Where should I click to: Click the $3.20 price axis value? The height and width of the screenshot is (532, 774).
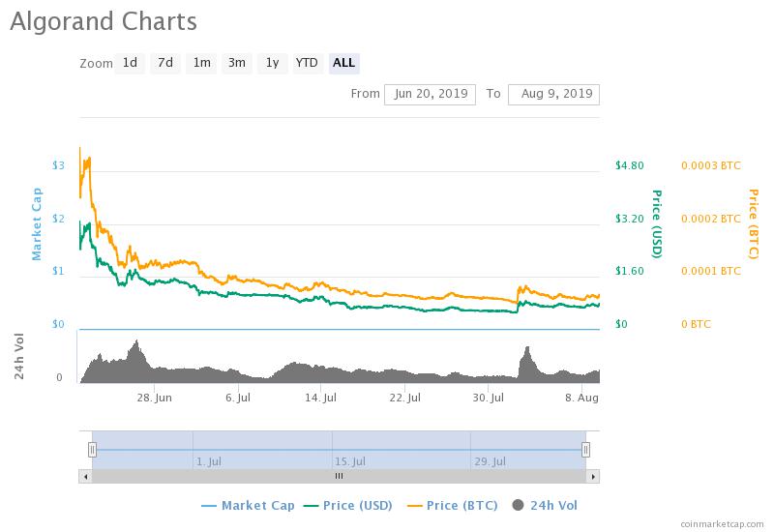pos(630,219)
